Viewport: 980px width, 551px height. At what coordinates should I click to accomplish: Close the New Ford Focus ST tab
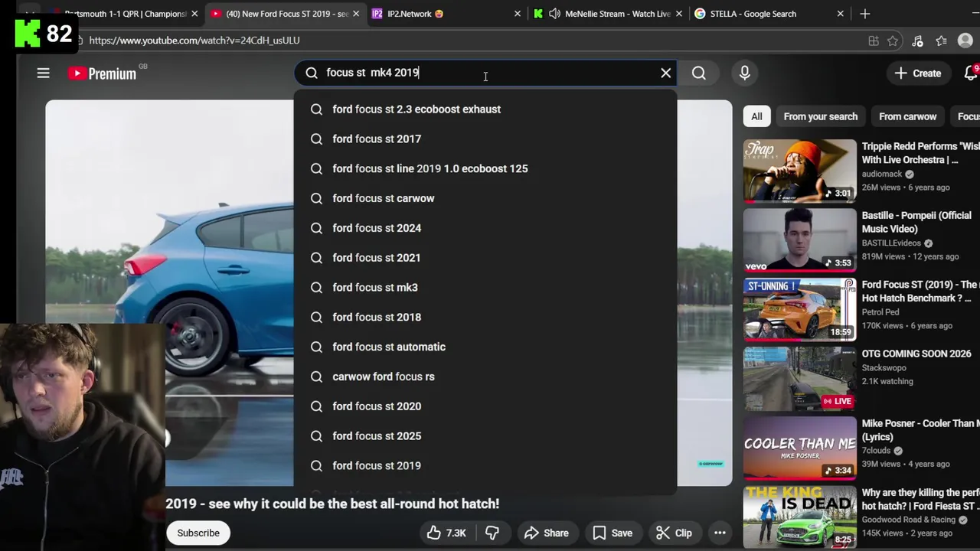(x=356, y=14)
